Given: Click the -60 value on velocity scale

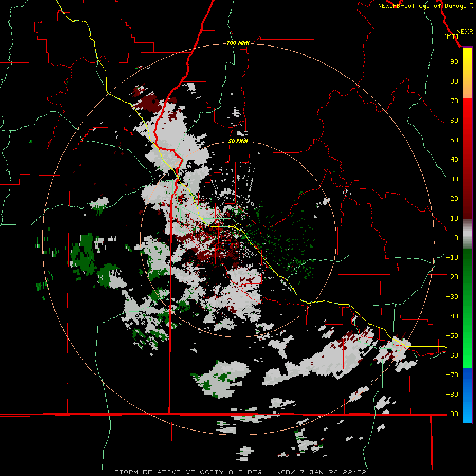Looking at the screenshot, I should pos(452,355).
